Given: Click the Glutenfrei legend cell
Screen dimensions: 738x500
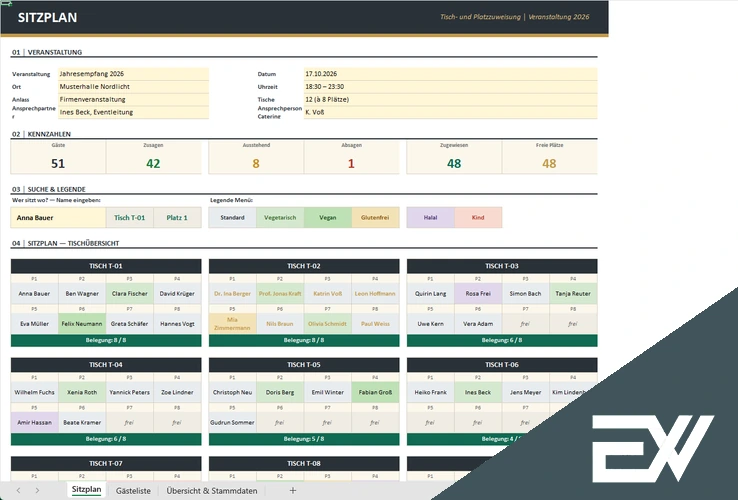Looking at the screenshot, I should (x=375, y=218).
